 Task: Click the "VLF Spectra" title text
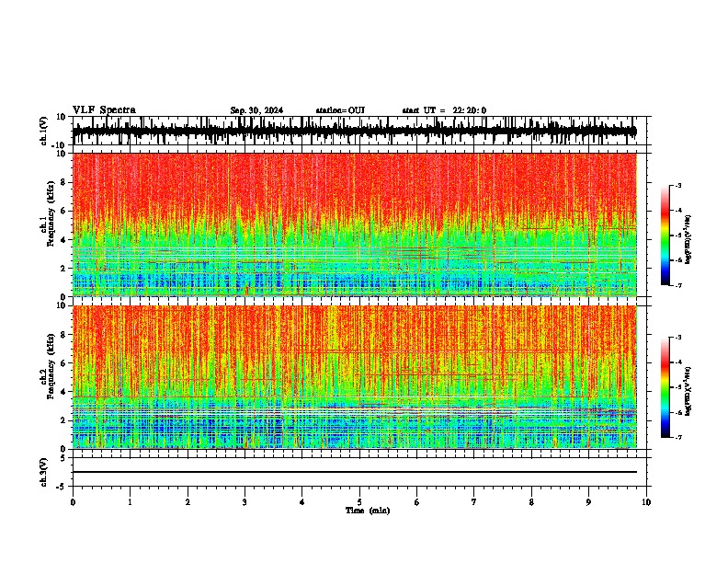(104, 110)
